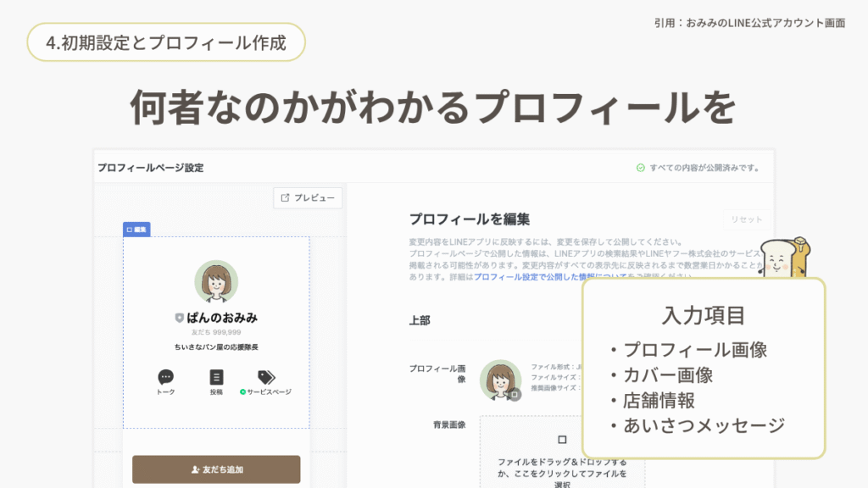Click the 投稿 (Posts) document icon
This screenshot has height=488, width=868.
[216, 377]
